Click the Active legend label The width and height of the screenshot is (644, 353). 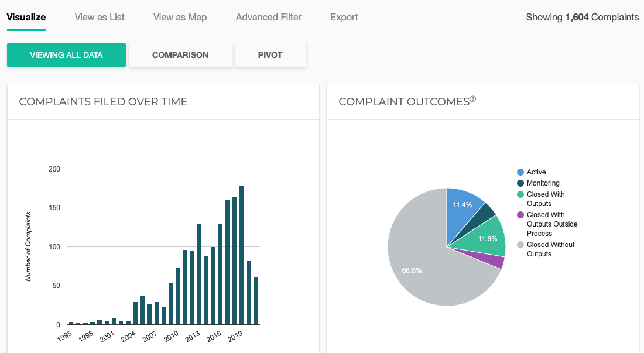(536, 172)
